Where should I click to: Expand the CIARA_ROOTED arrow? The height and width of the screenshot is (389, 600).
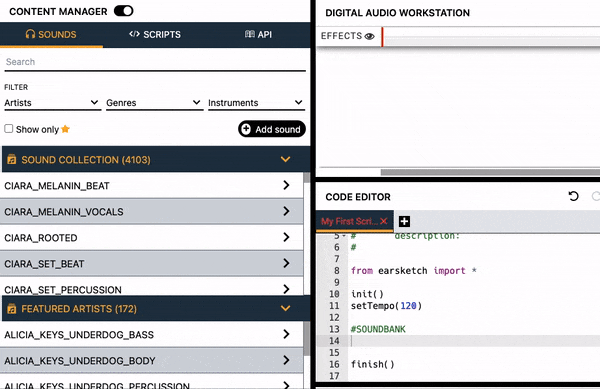point(286,237)
